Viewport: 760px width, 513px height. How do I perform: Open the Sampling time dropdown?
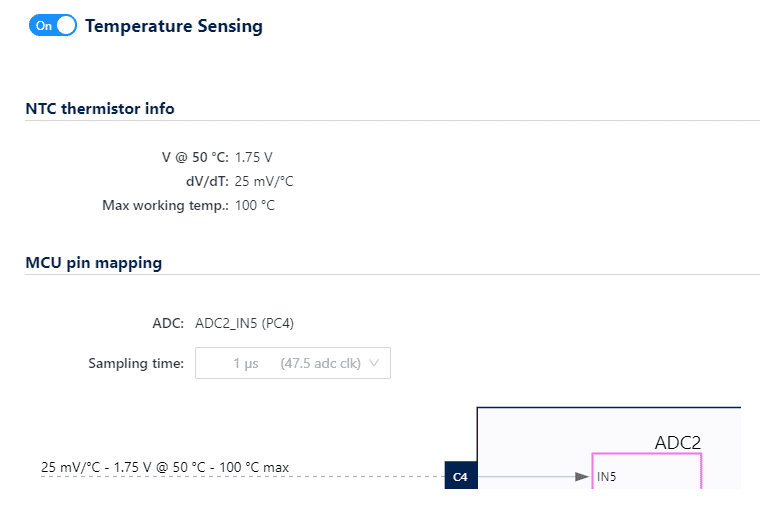[292, 364]
